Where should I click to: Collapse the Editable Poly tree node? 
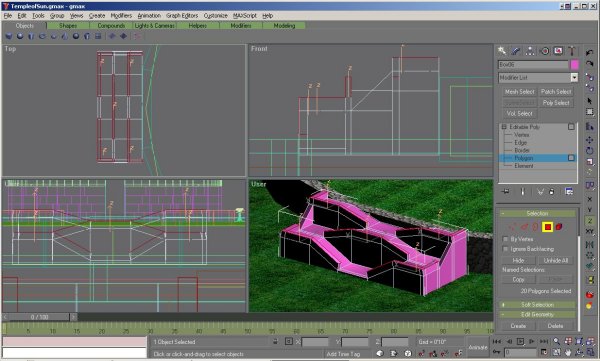tap(504, 127)
